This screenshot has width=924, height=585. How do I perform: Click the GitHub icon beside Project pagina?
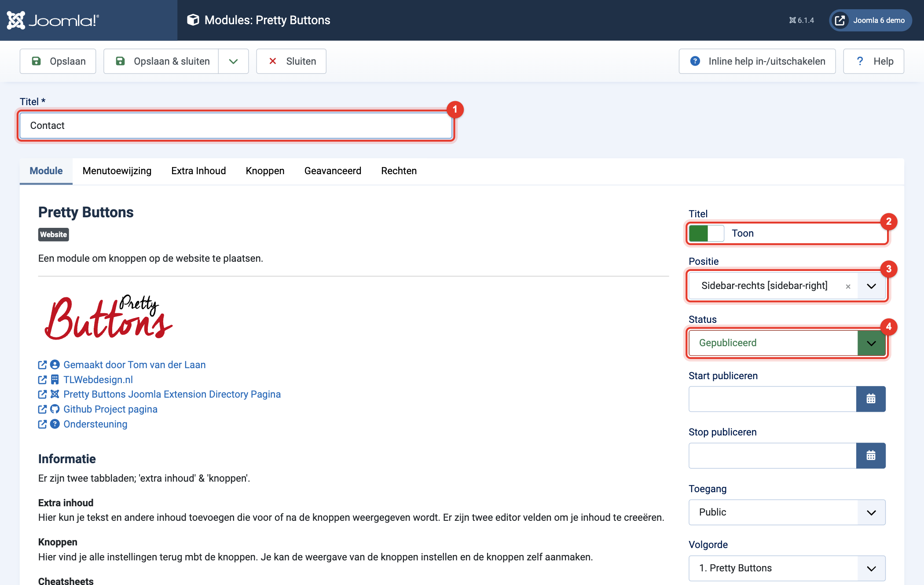[55, 409]
